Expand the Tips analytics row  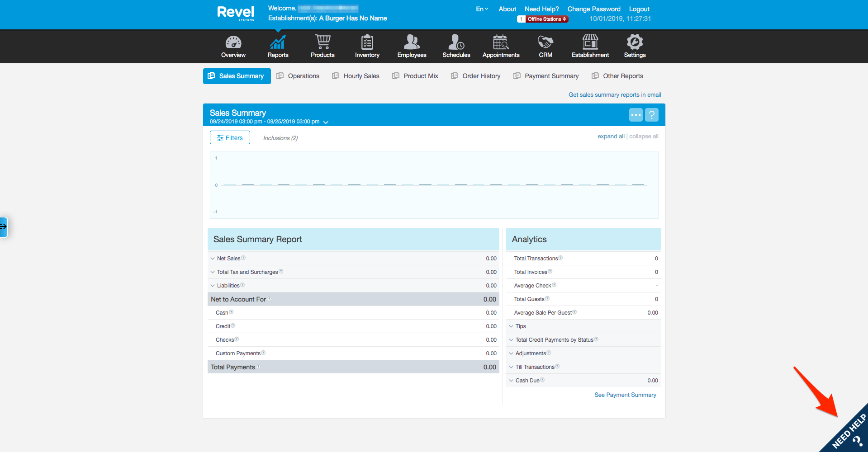[511, 326]
